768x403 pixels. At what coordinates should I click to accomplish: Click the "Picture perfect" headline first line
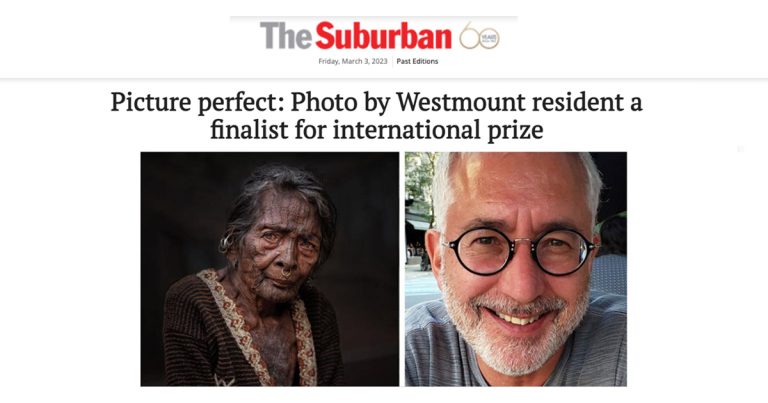(x=376, y=102)
